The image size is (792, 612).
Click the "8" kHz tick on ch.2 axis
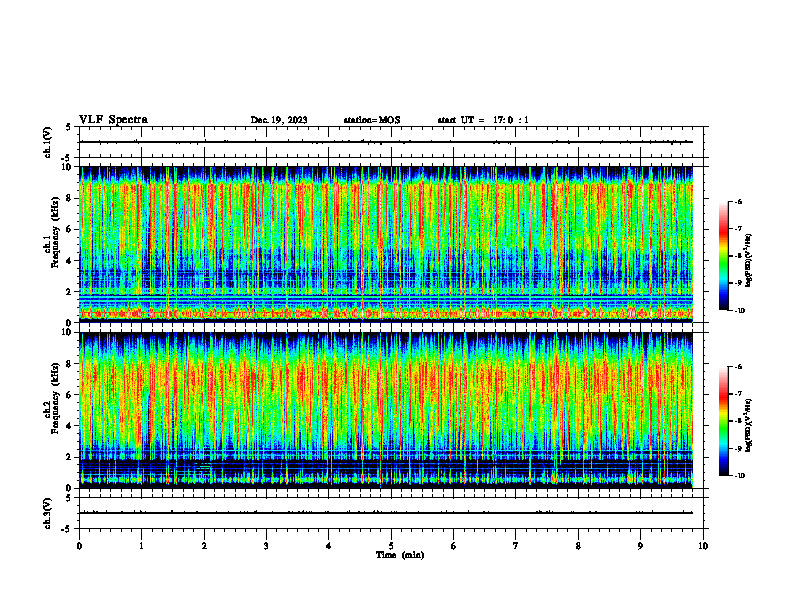[70, 364]
